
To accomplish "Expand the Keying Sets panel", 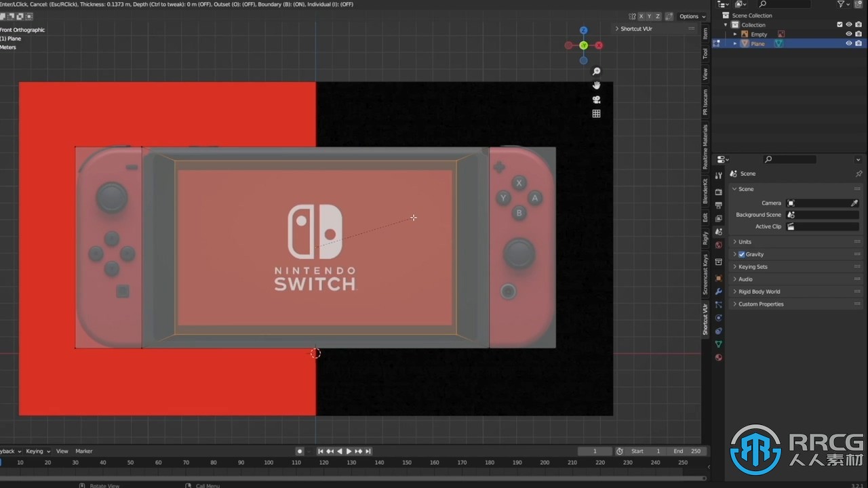I will pyautogui.click(x=797, y=266).
